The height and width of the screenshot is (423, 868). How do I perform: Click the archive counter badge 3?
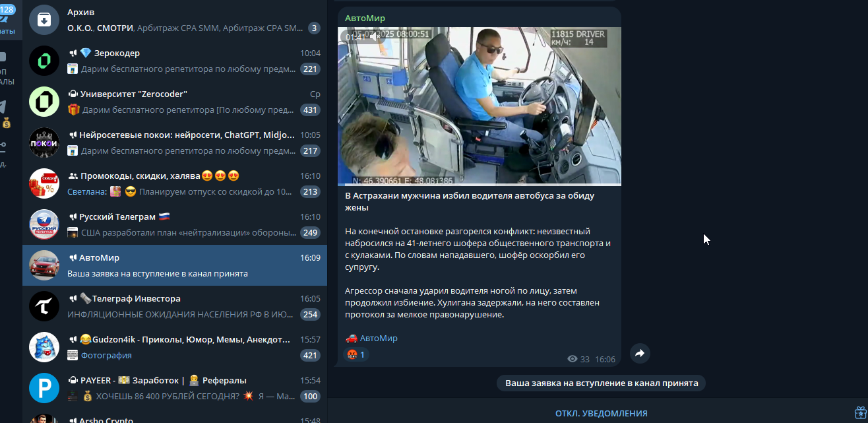(314, 28)
